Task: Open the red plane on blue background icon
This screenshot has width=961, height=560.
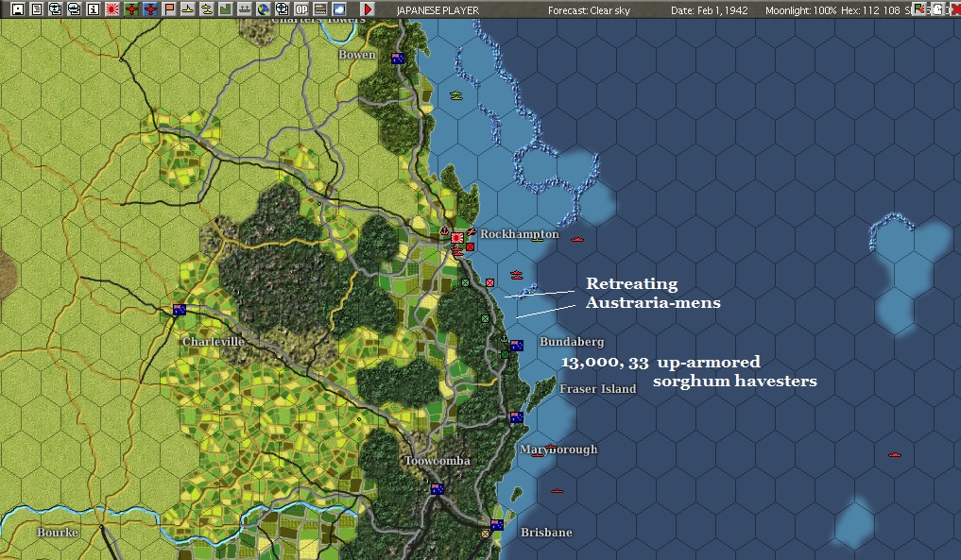Action: [150, 9]
